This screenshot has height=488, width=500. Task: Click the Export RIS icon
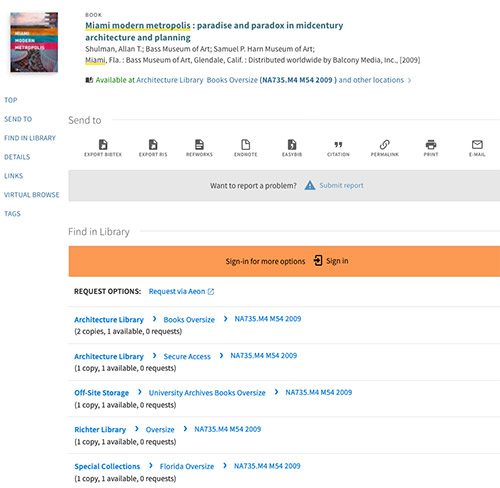[x=153, y=145]
